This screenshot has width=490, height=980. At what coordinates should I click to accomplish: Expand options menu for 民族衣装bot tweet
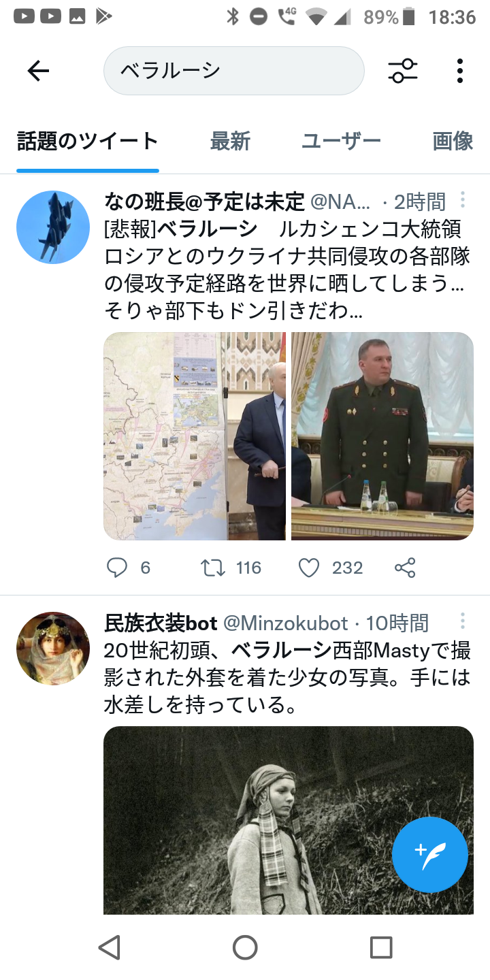click(x=463, y=621)
